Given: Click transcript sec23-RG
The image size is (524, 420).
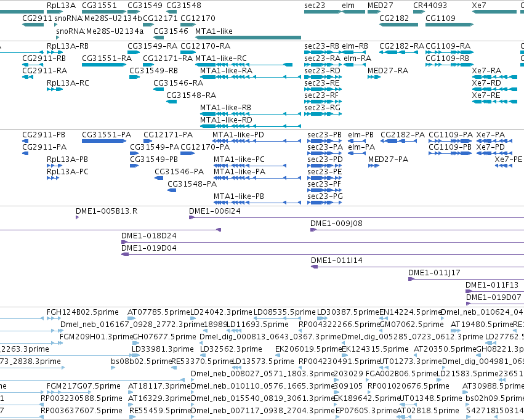Looking at the screenshot, I should tap(323, 108).
